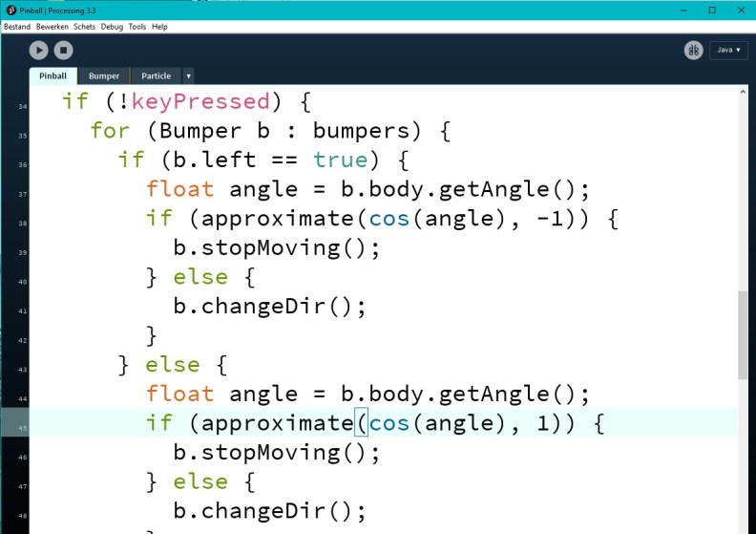The height and width of the screenshot is (534, 756).
Task: Select the Pinball tab
Action: (x=52, y=76)
